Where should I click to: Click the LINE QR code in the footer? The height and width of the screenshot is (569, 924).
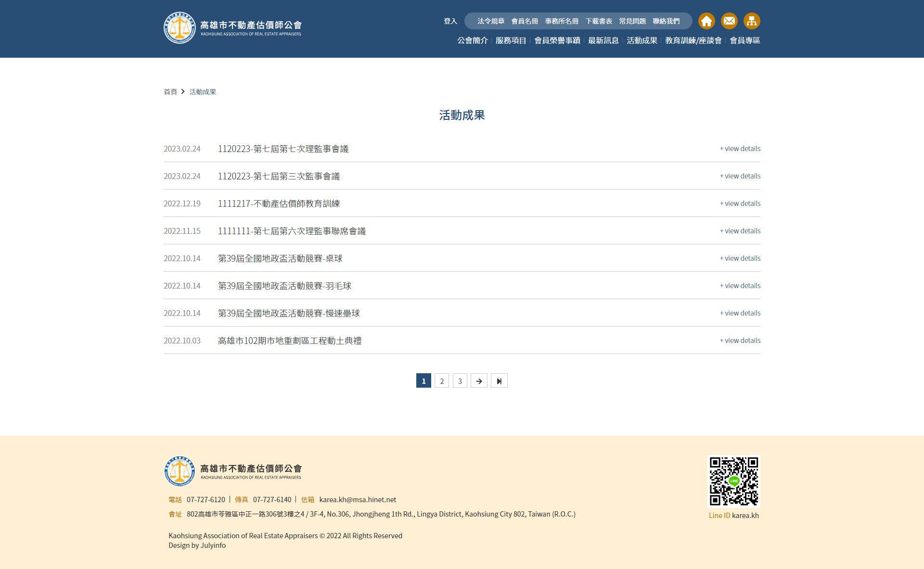click(x=733, y=481)
